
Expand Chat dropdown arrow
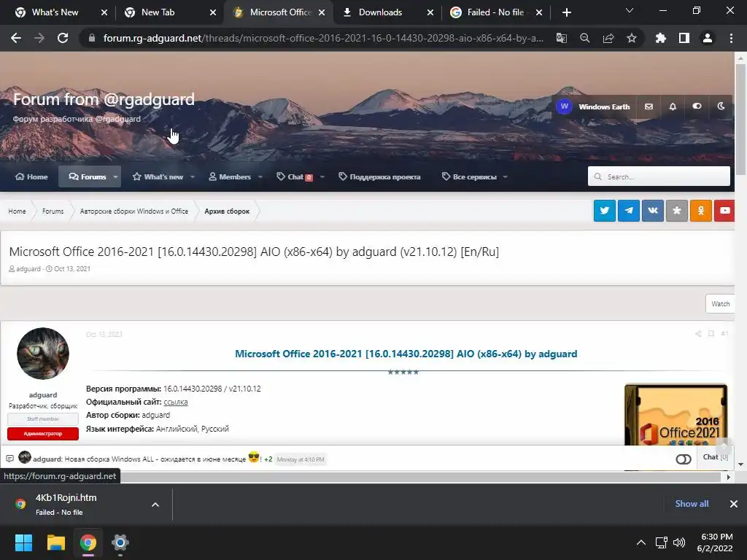[322, 176]
